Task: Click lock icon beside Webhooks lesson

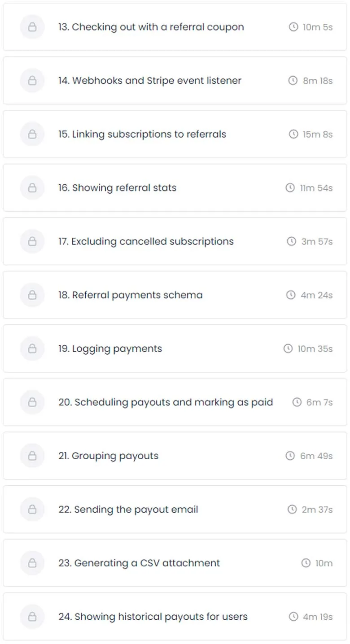Action: tap(32, 81)
